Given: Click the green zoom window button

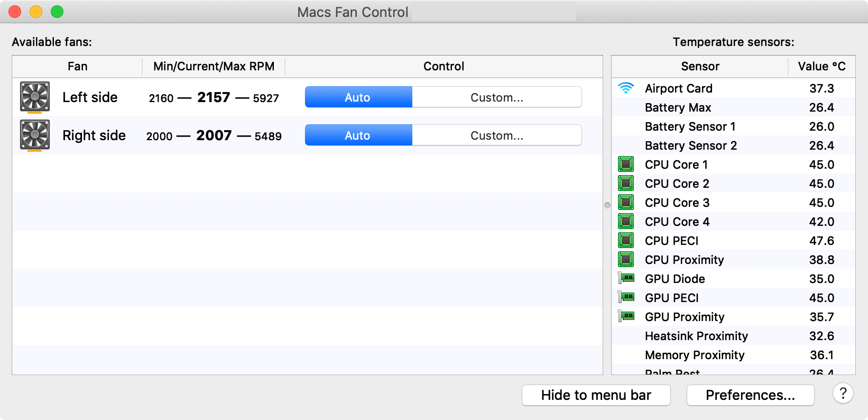Looking at the screenshot, I should click(57, 12).
